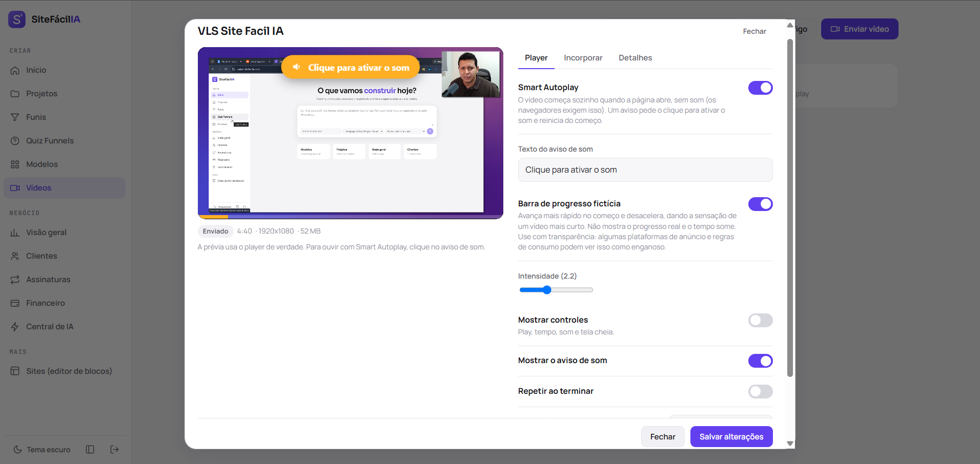Click 'Clique para ativar o som' overlay

351,68
